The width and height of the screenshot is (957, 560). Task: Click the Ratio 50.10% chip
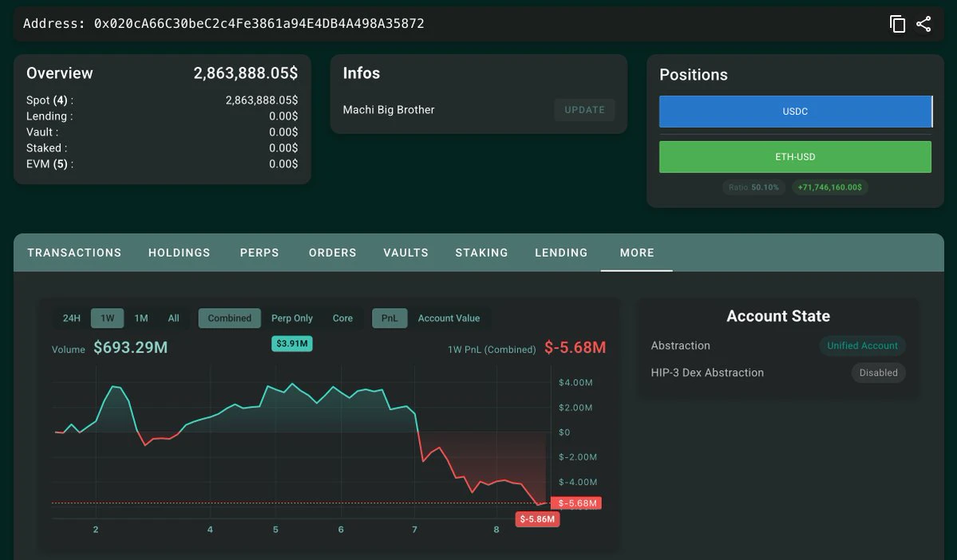click(x=753, y=187)
